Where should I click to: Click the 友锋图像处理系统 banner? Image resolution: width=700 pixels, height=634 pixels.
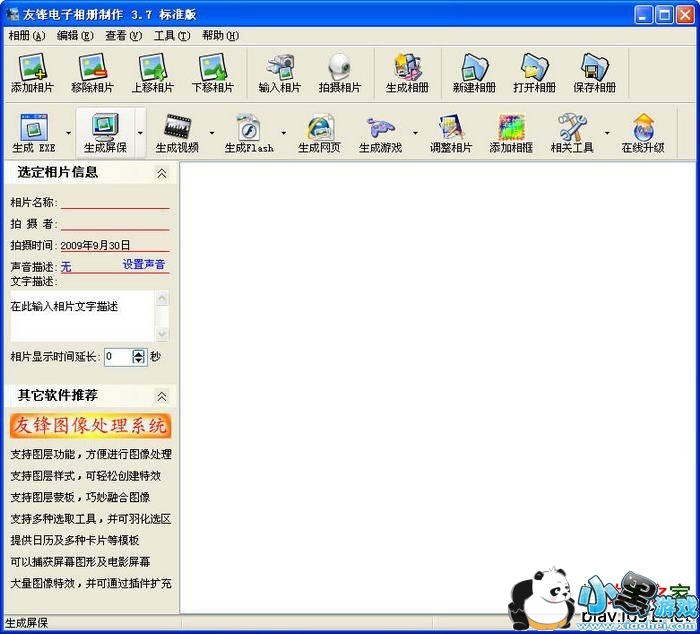coord(91,426)
